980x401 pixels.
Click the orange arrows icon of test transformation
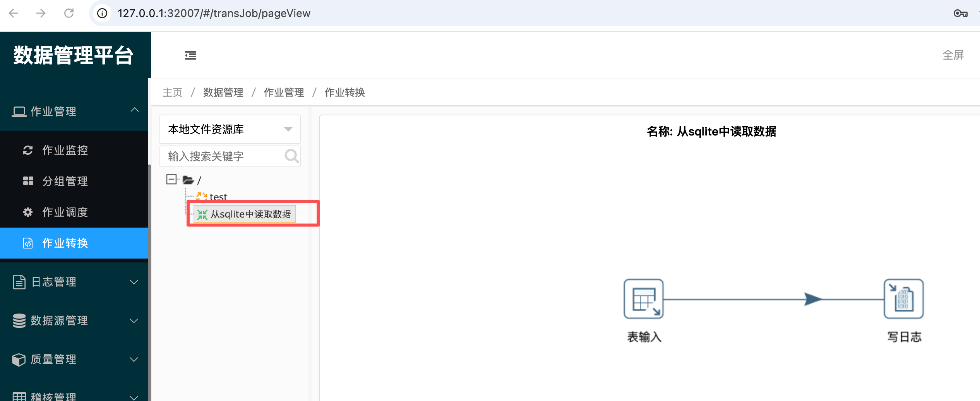click(201, 197)
